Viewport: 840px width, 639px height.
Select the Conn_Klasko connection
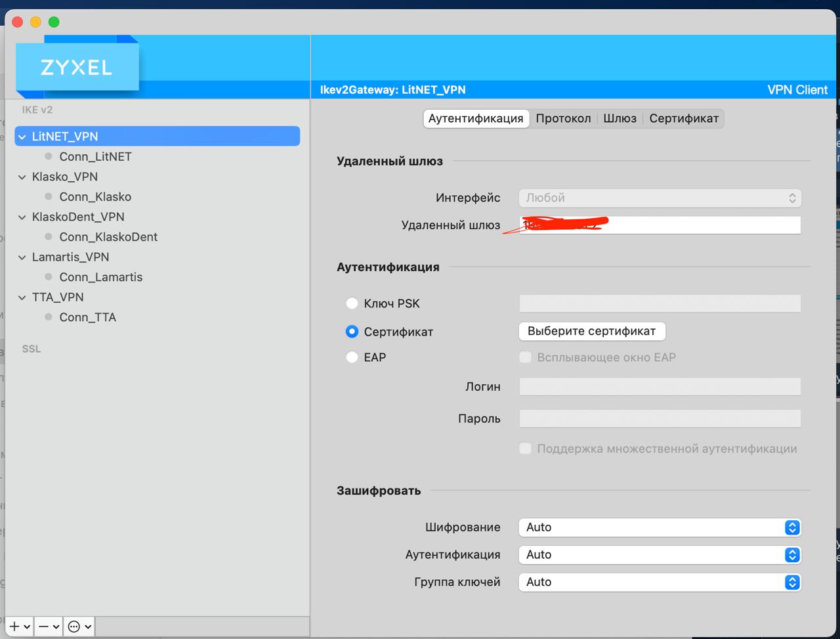[95, 196]
